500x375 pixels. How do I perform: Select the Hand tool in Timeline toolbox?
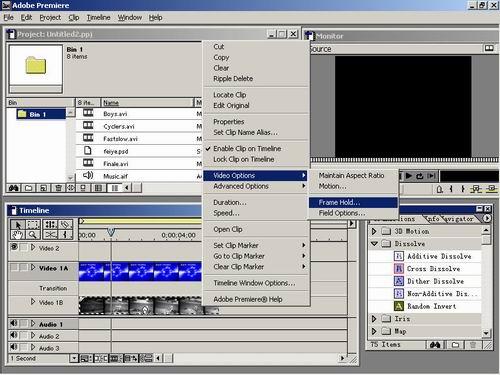click(x=18, y=235)
